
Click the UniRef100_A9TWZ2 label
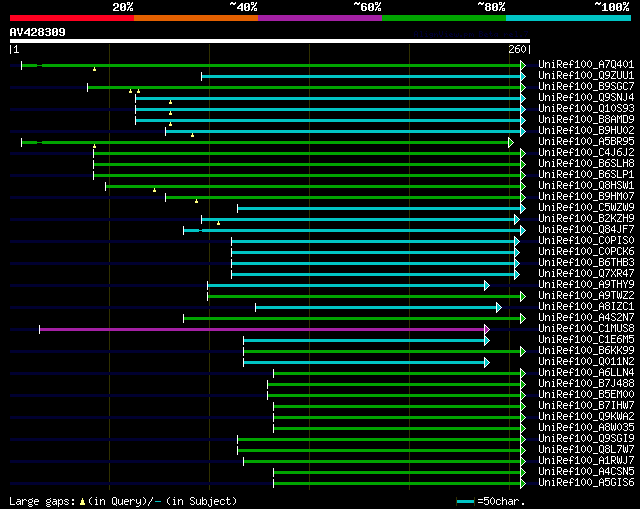tap(586, 296)
